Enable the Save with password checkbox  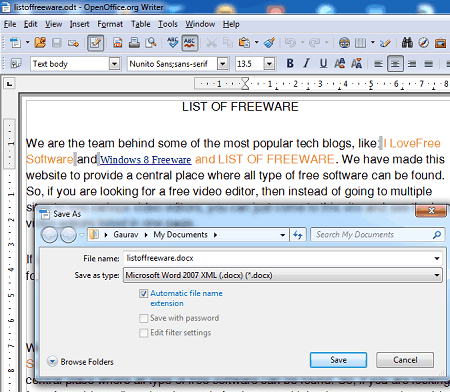click(x=143, y=318)
